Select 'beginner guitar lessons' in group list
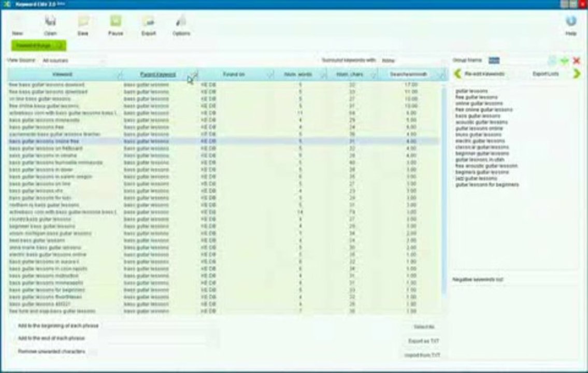The height and width of the screenshot is (373, 588). click(x=482, y=153)
